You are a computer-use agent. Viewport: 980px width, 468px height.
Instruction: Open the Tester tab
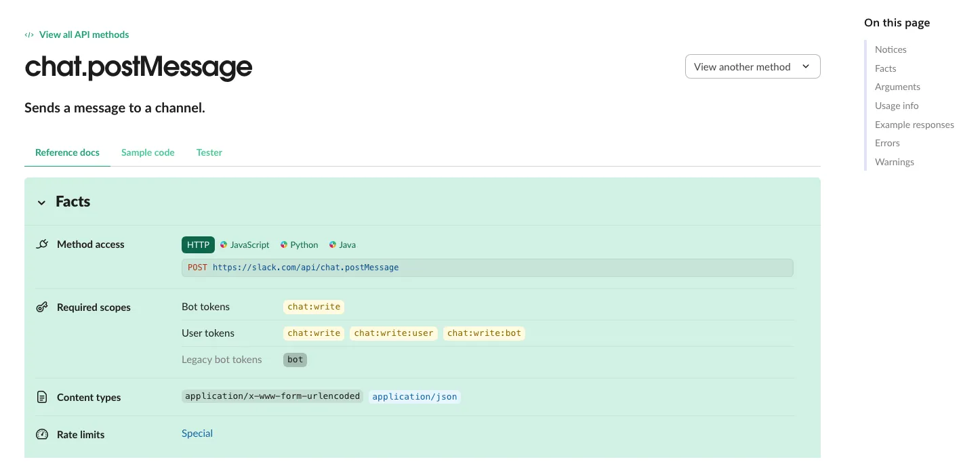pyautogui.click(x=209, y=152)
